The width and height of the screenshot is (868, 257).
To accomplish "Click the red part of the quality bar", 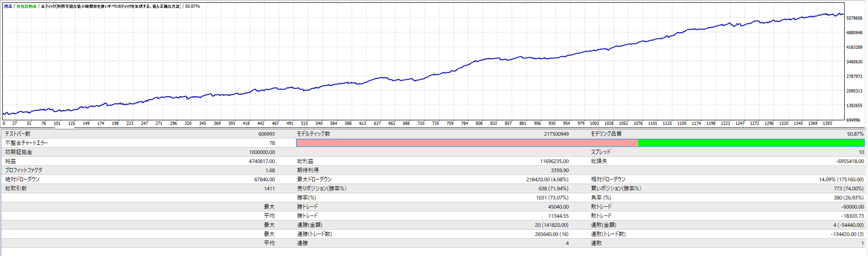I will click(467, 143).
